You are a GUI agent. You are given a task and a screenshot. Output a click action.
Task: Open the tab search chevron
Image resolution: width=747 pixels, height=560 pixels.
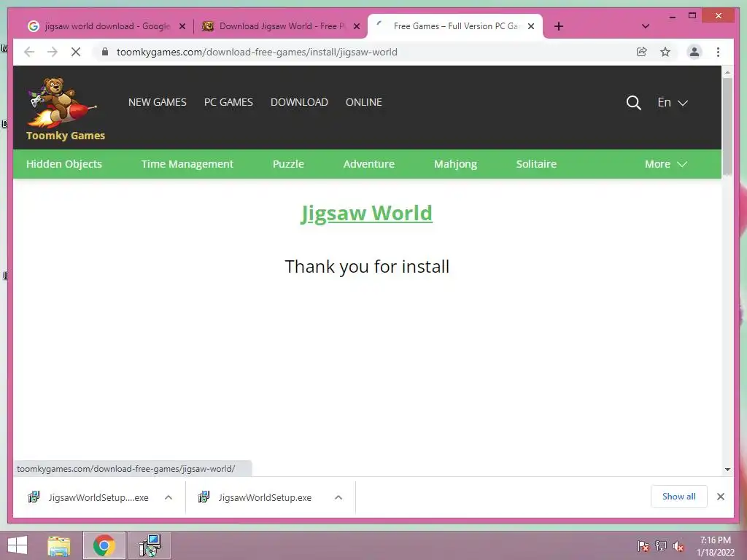click(x=645, y=26)
